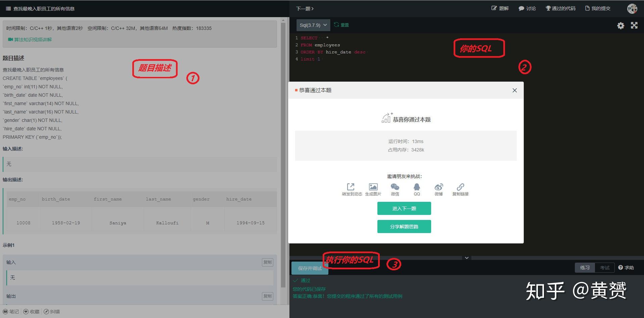The image size is (644, 318).
Task: Open 我的提交 my submissions
Action: coord(598,8)
